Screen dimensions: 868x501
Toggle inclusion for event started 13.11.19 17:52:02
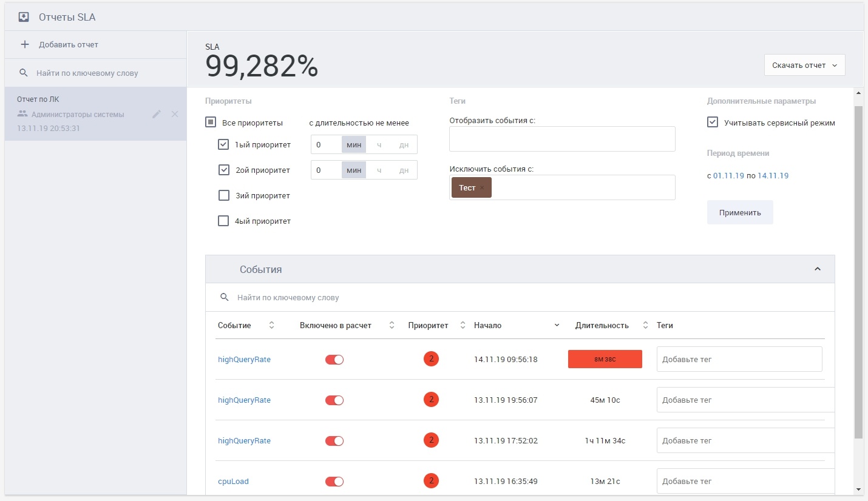(x=334, y=441)
